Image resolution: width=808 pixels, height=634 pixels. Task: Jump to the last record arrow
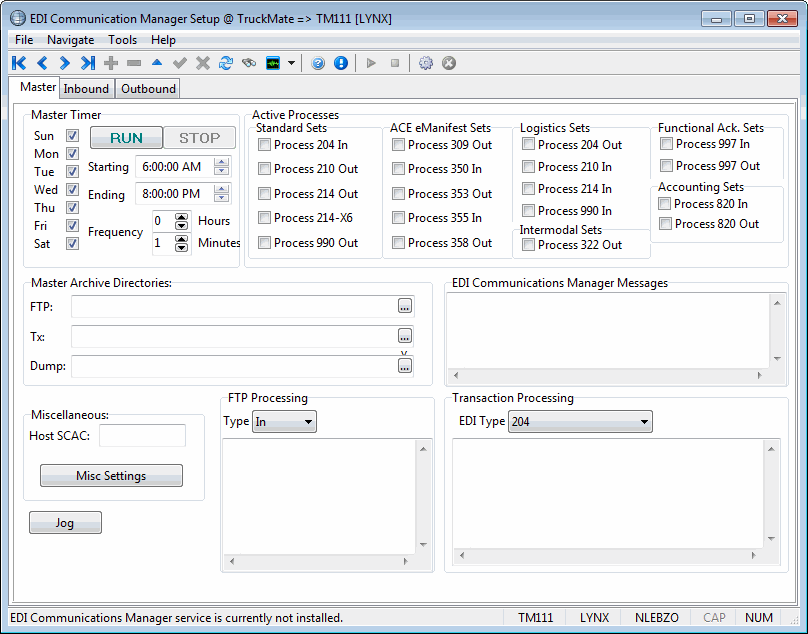tap(88, 63)
